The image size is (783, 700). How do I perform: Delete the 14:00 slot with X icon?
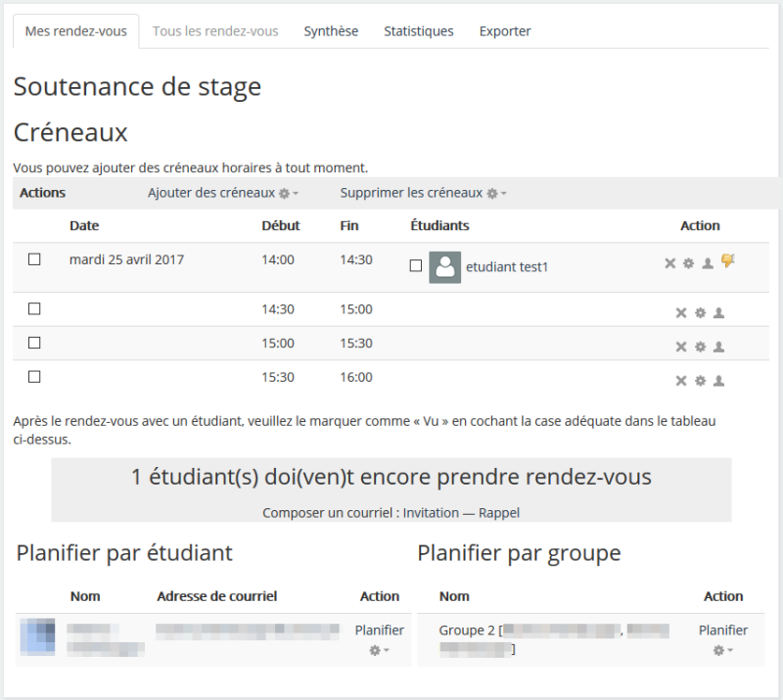pyautogui.click(x=670, y=263)
